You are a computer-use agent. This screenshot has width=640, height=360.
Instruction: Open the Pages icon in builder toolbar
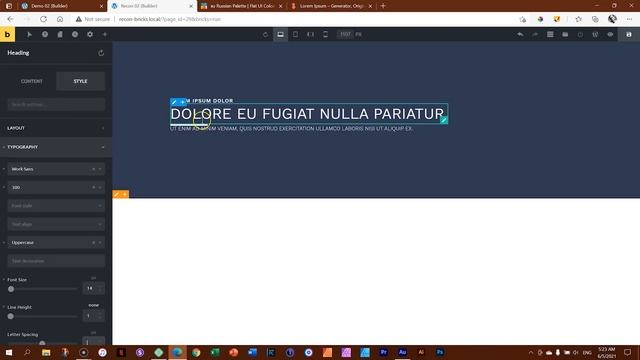coord(60,35)
